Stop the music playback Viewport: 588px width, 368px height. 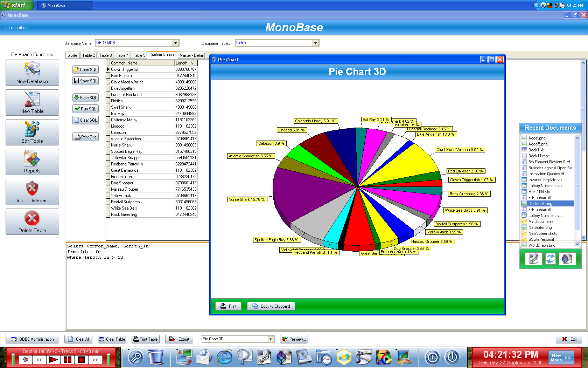[81, 360]
